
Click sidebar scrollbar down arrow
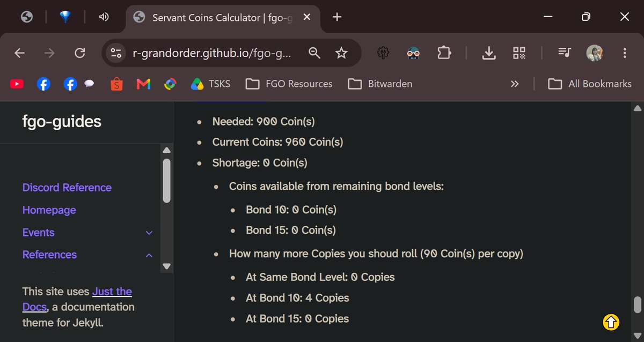(x=166, y=266)
